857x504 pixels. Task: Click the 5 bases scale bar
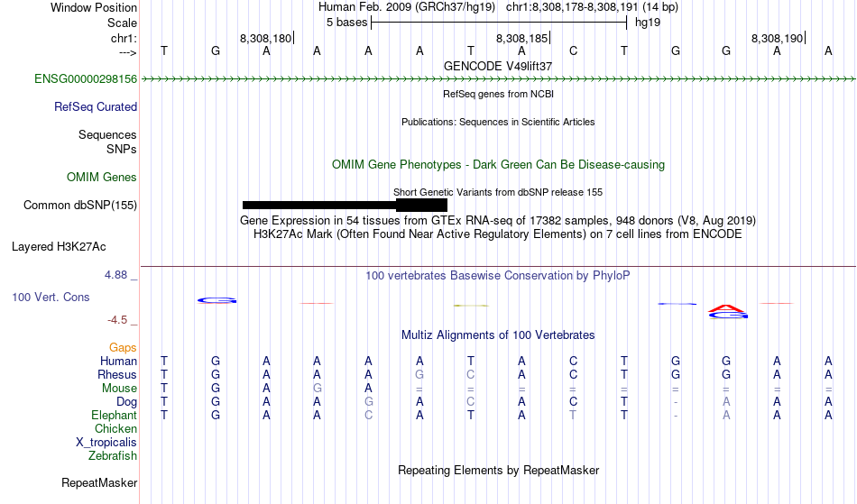coord(499,23)
